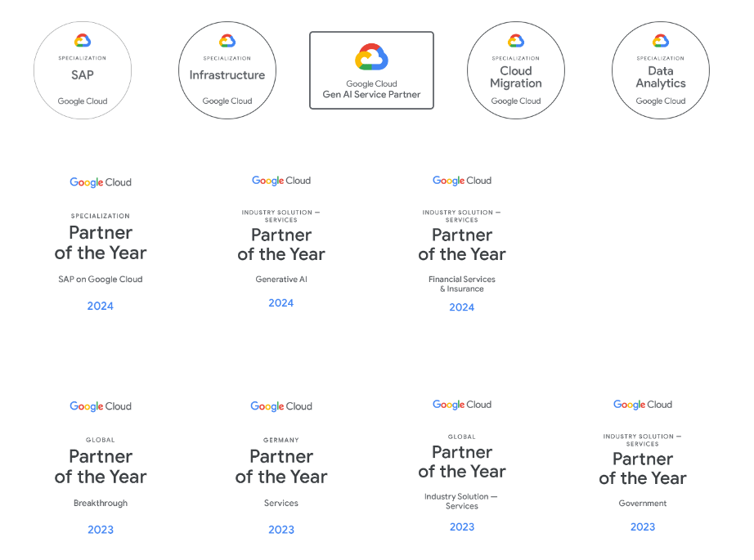Click Google Cloud logo above Government award

643,405
